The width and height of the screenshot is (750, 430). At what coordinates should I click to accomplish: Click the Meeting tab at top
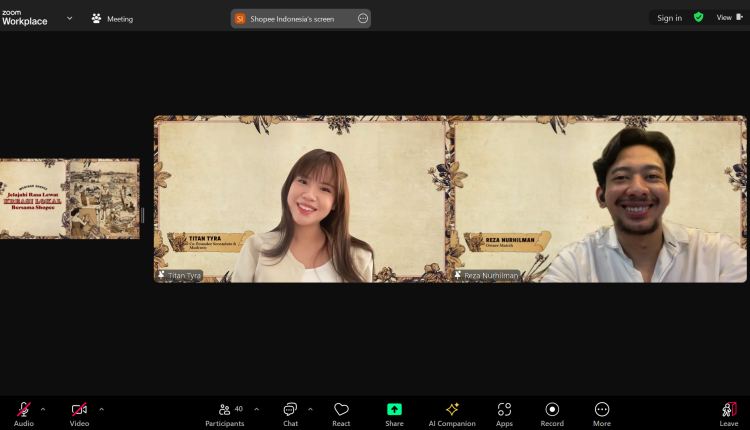112,18
